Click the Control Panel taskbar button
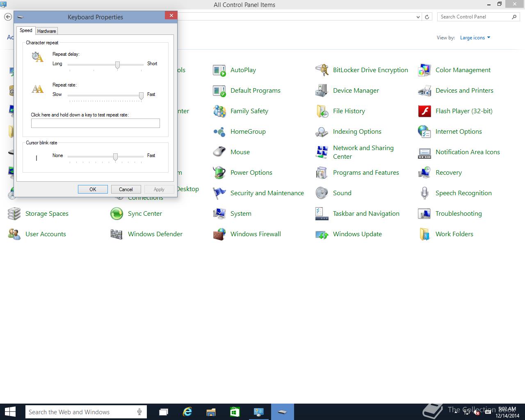 tap(258, 412)
